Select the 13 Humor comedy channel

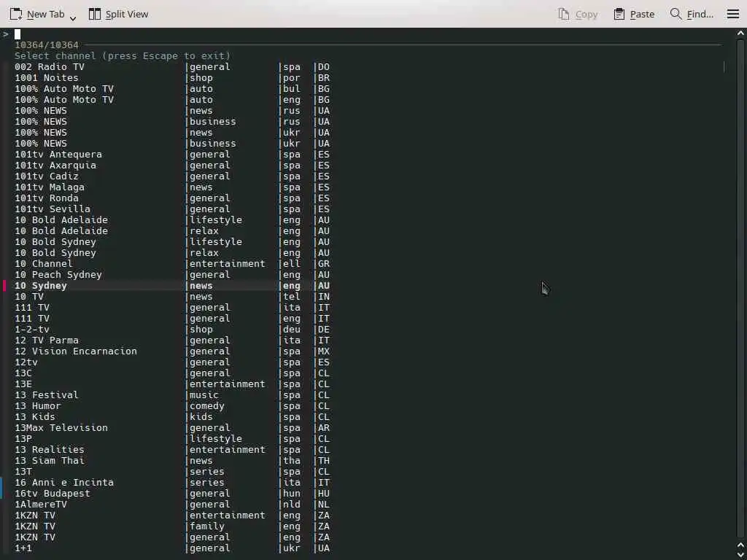tap(172, 406)
